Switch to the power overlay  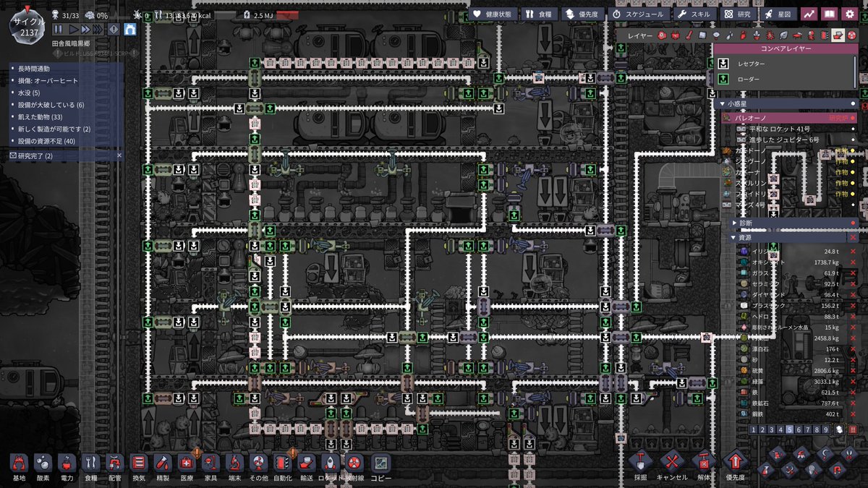[676, 35]
